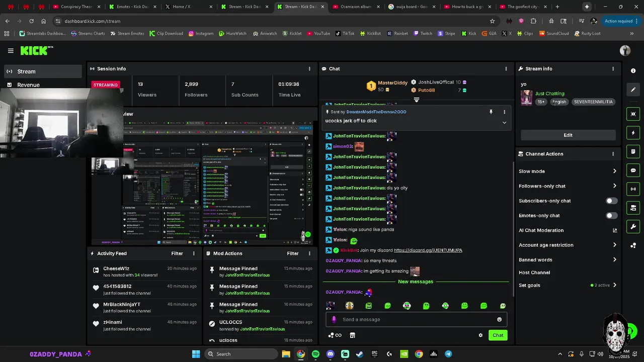The height and width of the screenshot is (362, 644).
Task: Toggle Subscribers-only chat switch
Action: (x=611, y=201)
